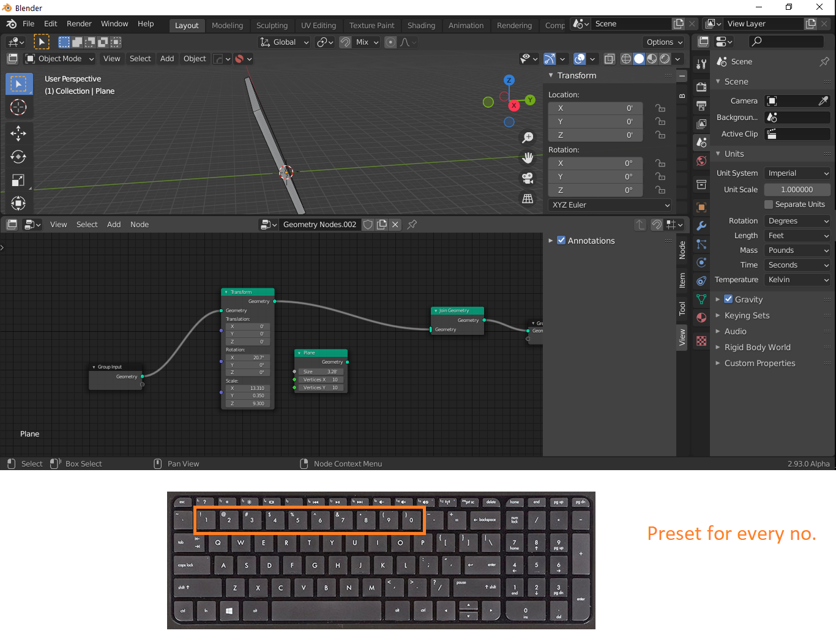Screen dimensions: 836x644
Task: Enable Separate Units checkbox
Action: point(769,204)
